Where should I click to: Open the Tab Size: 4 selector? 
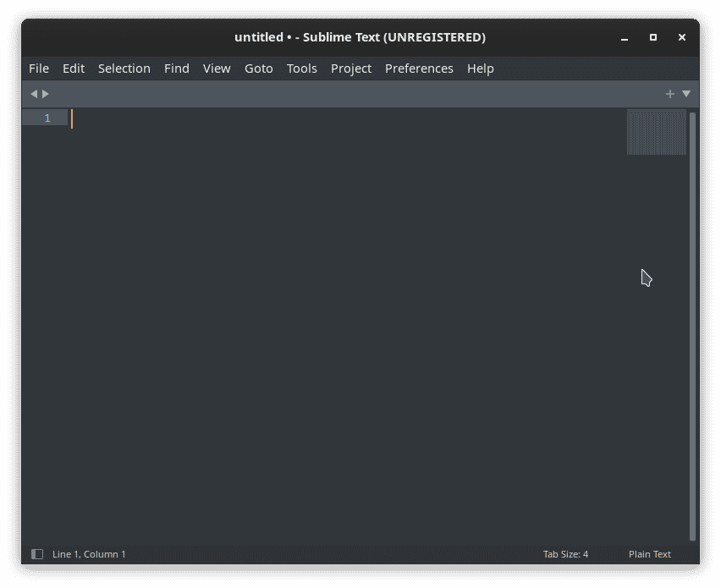point(565,554)
